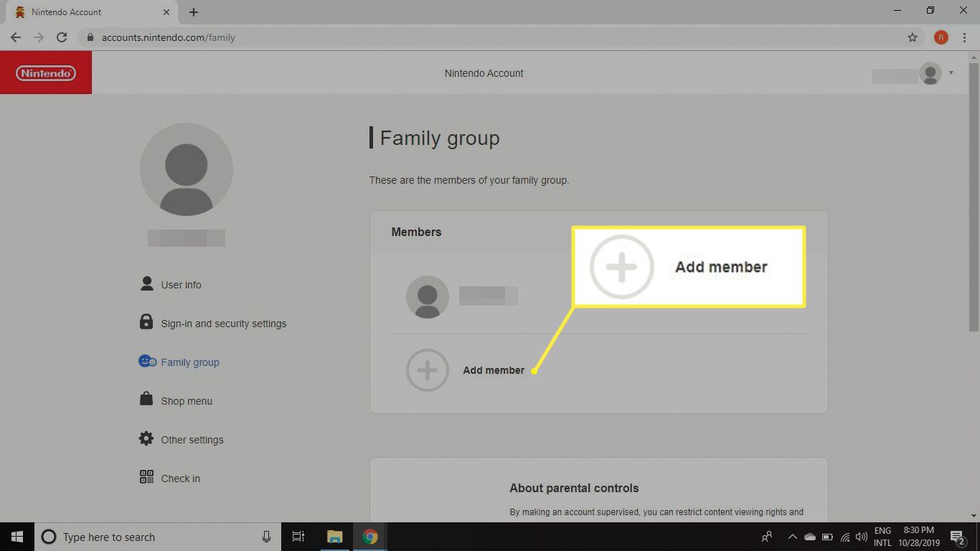Reload the page
980x551 pixels.
click(62, 37)
